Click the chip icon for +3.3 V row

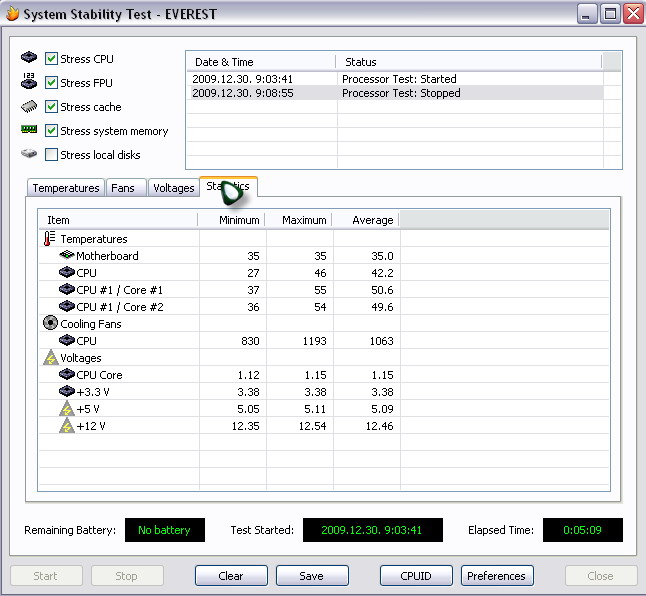click(x=67, y=391)
